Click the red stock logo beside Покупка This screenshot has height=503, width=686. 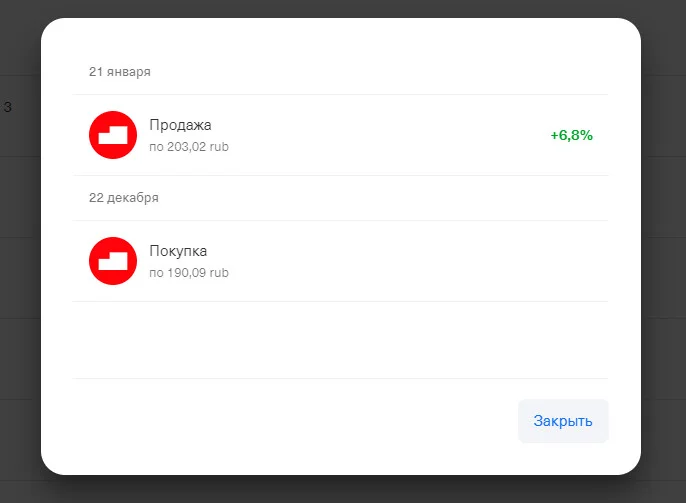(x=113, y=261)
